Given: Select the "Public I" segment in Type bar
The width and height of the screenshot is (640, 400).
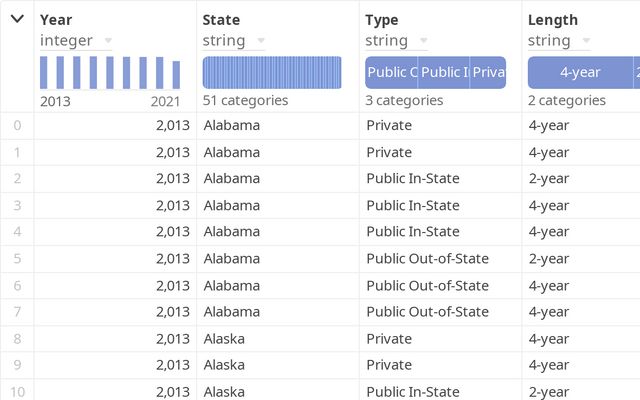Looking at the screenshot, I should 443,73.
